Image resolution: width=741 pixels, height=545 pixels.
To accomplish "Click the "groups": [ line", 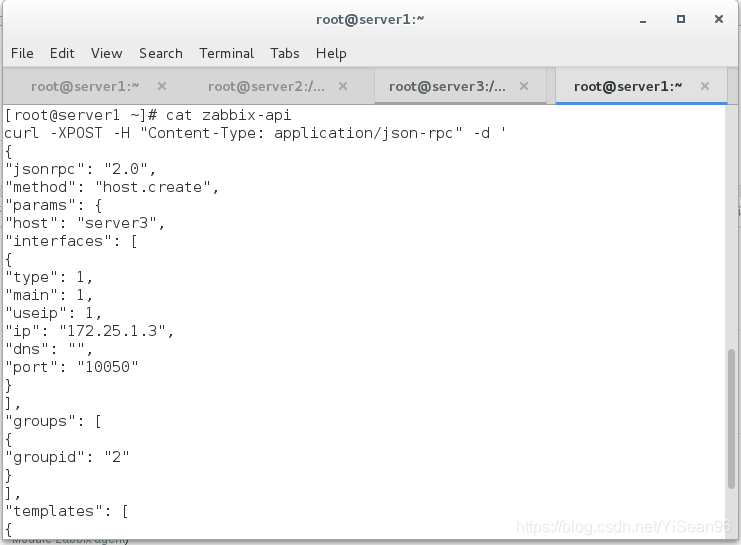I will [53, 421].
